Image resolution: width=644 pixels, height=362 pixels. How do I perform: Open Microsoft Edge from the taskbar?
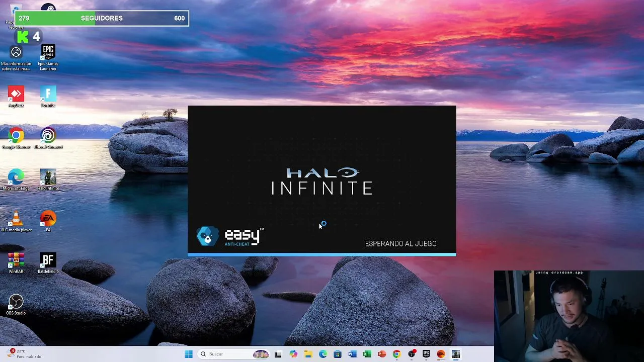point(323,354)
